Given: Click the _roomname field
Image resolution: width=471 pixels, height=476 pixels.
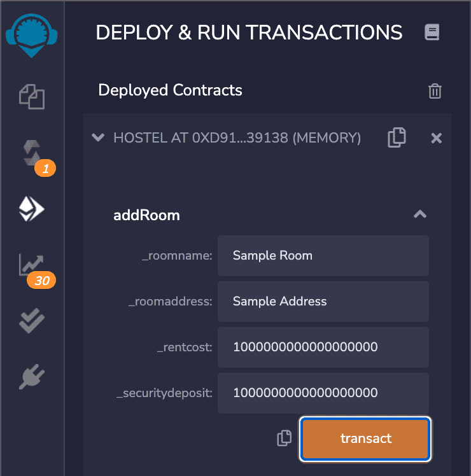Looking at the screenshot, I should [323, 256].
